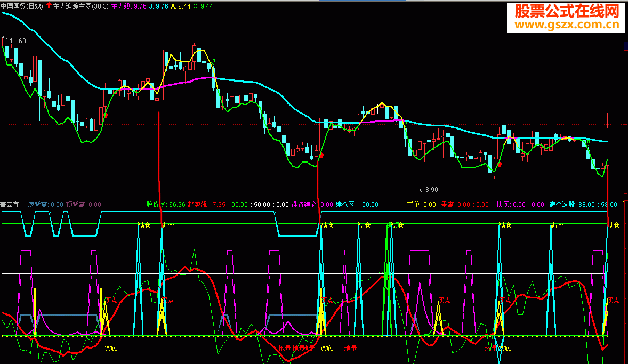Select the 准备建仓: 0.00 readout
This screenshot has height=364, width=628.
[312, 205]
